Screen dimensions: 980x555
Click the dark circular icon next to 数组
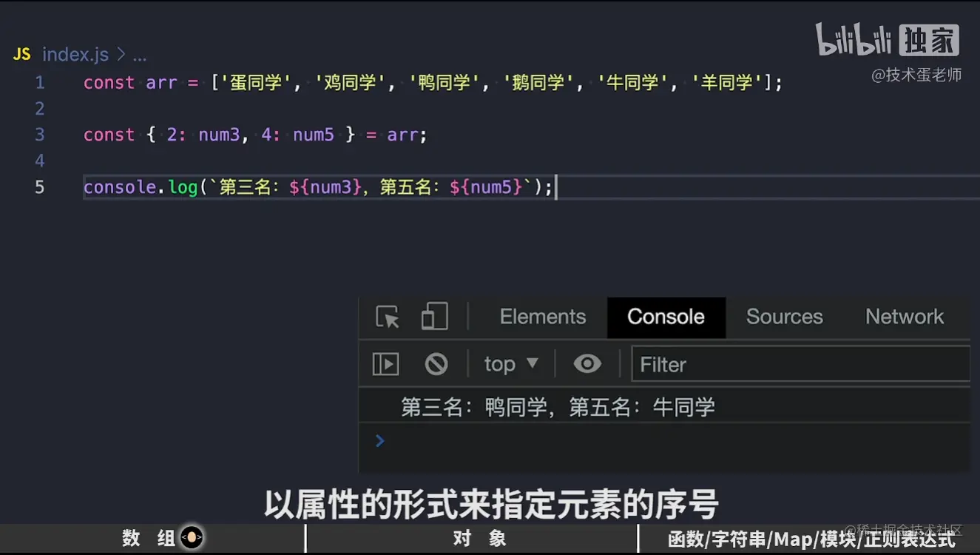(191, 538)
